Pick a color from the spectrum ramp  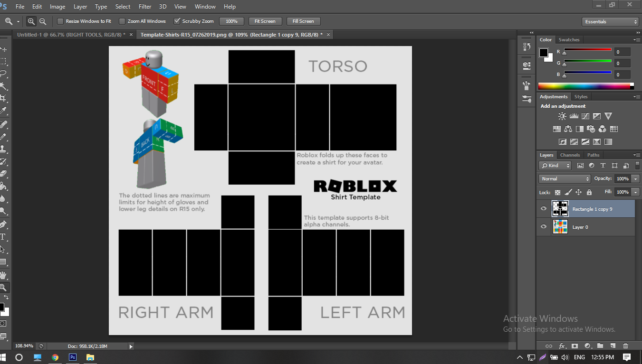point(585,86)
